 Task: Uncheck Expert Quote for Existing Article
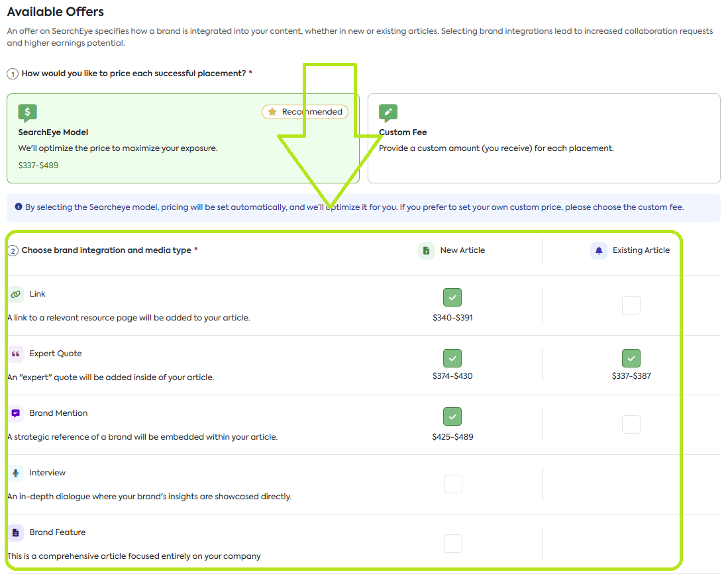[631, 358]
